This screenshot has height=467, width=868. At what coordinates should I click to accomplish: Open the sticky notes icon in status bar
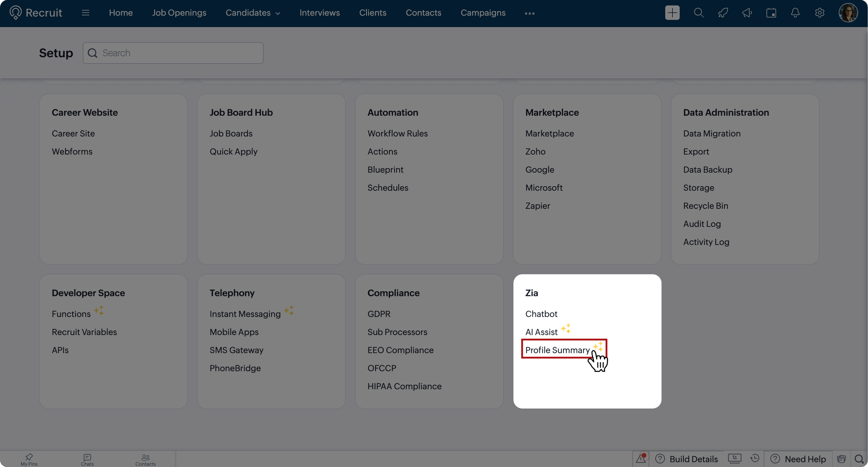pyautogui.click(x=841, y=459)
